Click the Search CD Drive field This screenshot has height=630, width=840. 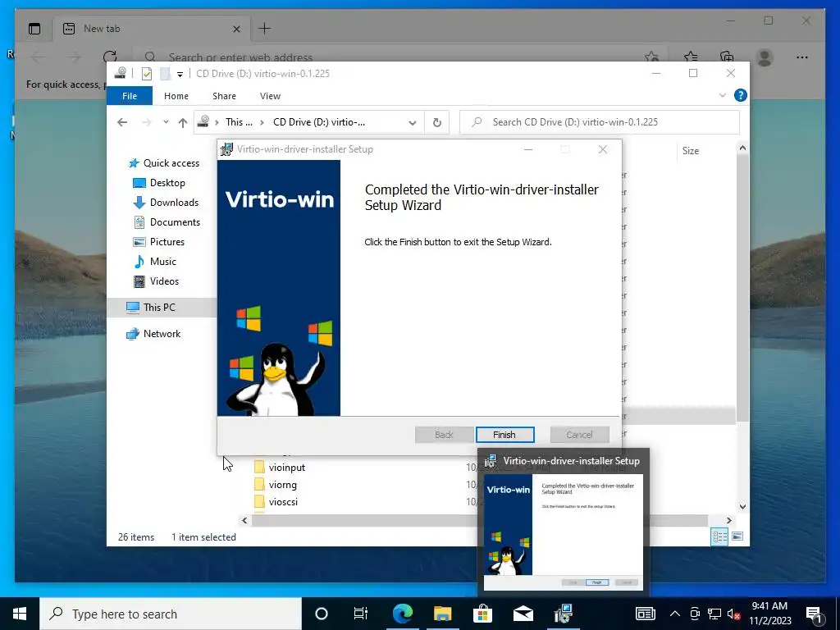(600, 122)
